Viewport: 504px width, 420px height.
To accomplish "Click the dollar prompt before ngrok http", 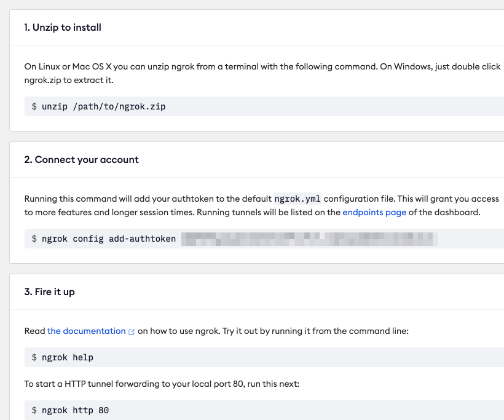I will [34, 410].
